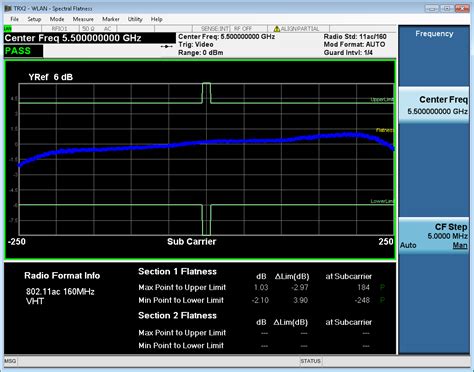Select Man option in CF Step
The height and width of the screenshot is (372, 474).
tap(460, 246)
